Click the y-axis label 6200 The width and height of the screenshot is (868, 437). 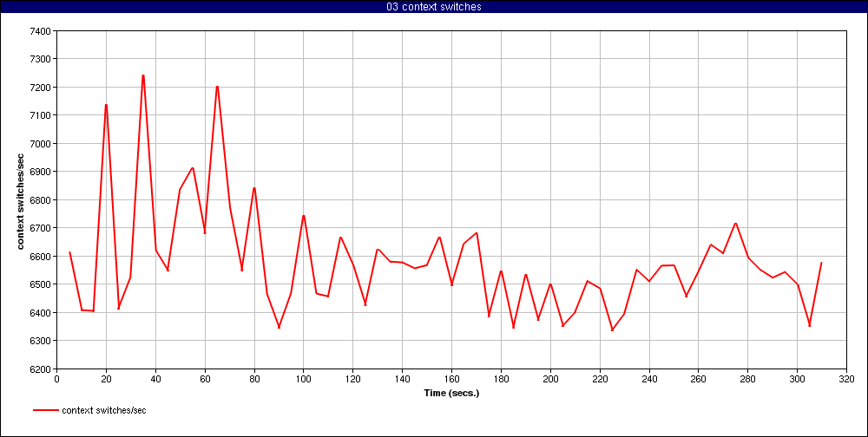pyautogui.click(x=42, y=369)
